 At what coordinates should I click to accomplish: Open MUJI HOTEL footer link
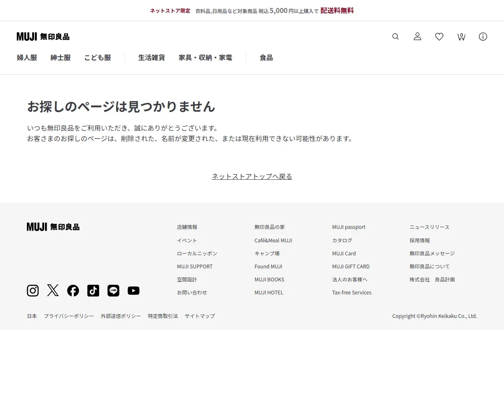click(x=269, y=292)
